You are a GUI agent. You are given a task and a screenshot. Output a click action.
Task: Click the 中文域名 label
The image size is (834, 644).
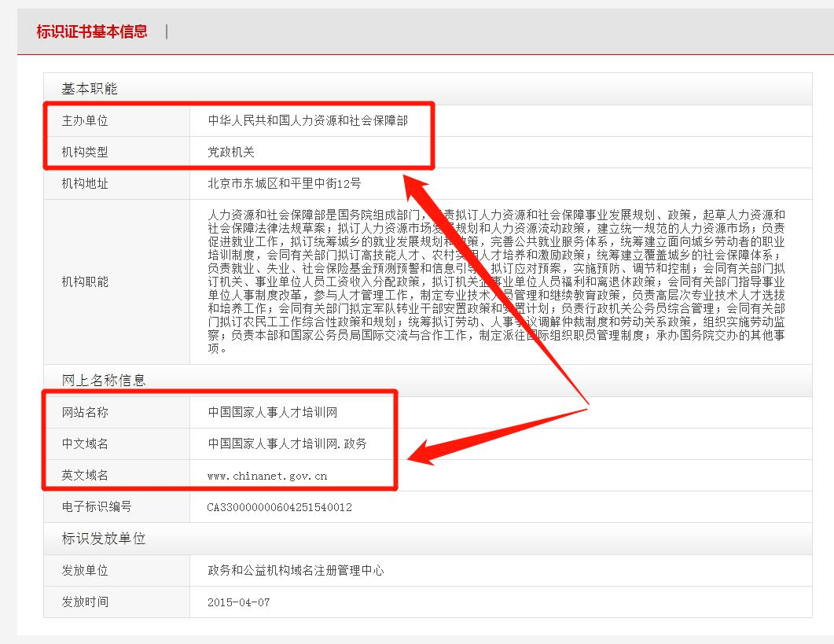coord(85,443)
